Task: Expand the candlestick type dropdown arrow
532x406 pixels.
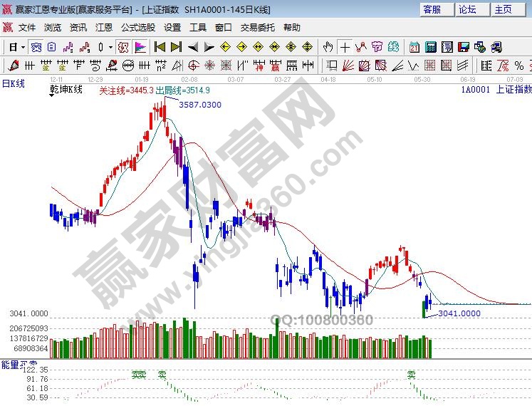Action: (110, 47)
